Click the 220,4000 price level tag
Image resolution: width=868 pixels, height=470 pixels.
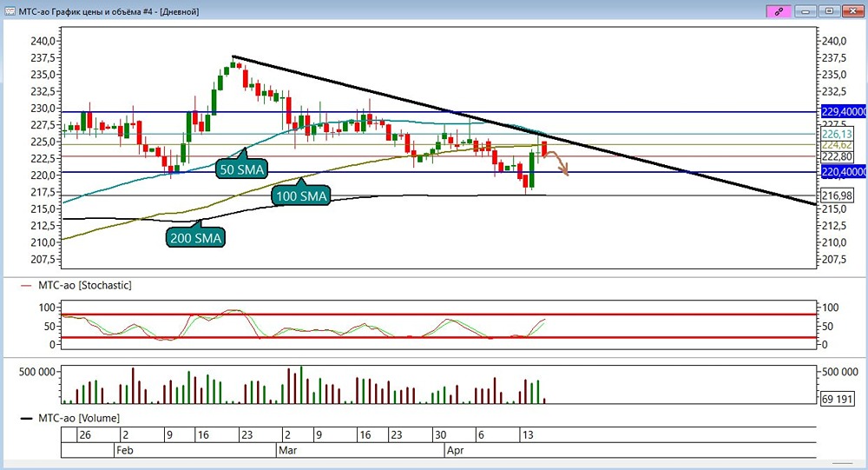pyautogui.click(x=845, y=172)
